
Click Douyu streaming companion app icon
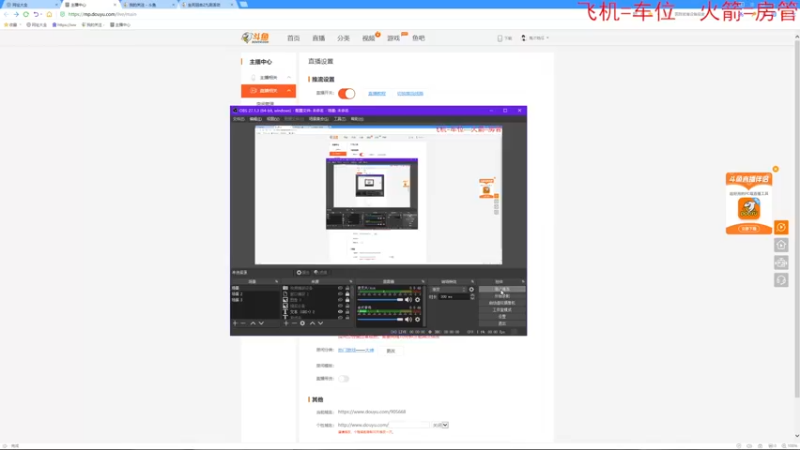(749, 209)
